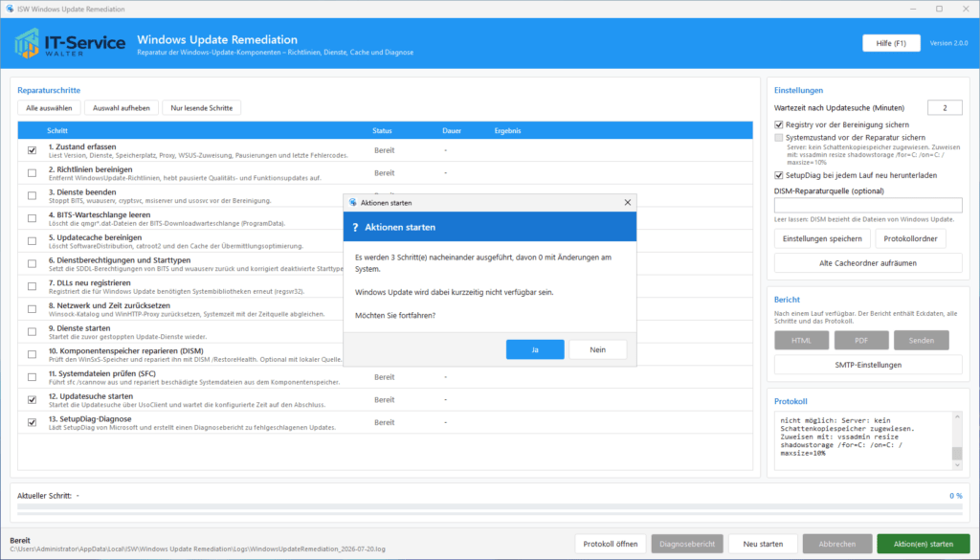The width and height of the screenshot is (980, 560).
Task: Click 'Bereit' status of 13. SetupDiag-Diagnose row
Action: point(385,422)
